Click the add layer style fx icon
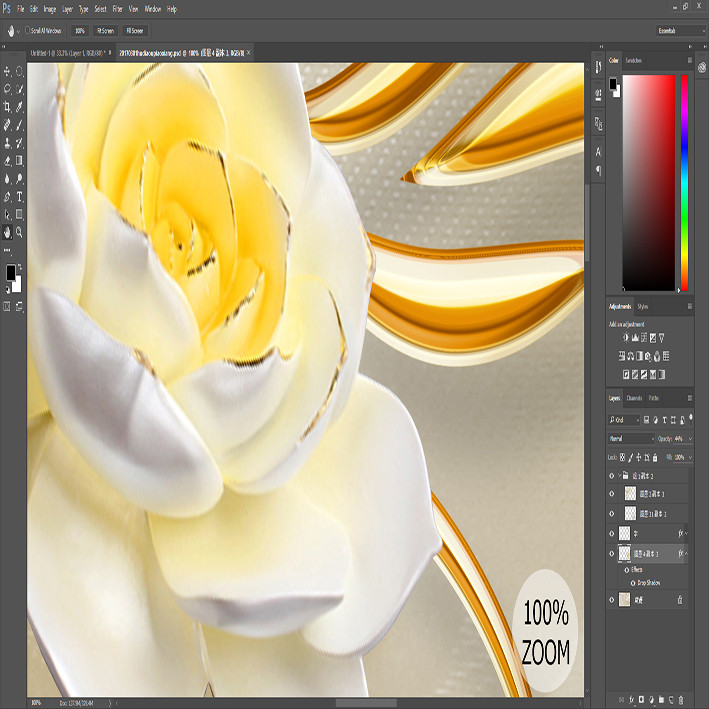 point(632,700)
